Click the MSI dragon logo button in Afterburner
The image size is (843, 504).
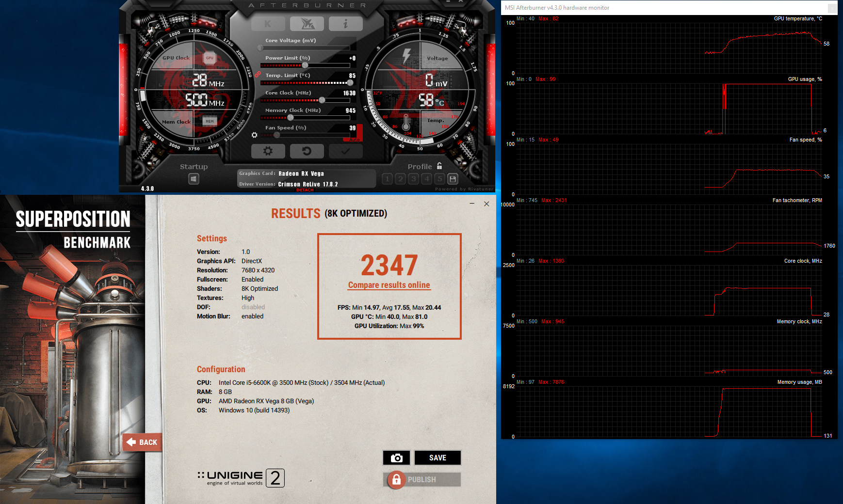tap(307, 23)
